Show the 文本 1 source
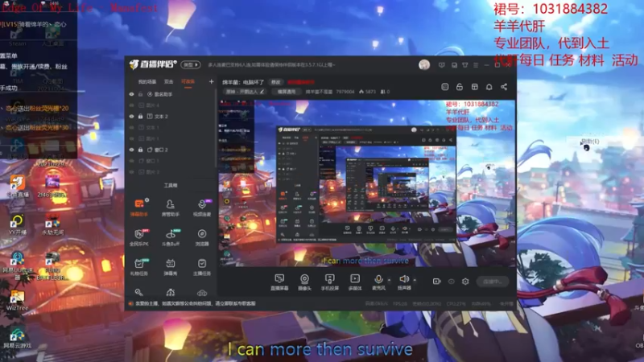The image size is (644, 362). click(x=131, y=128)
